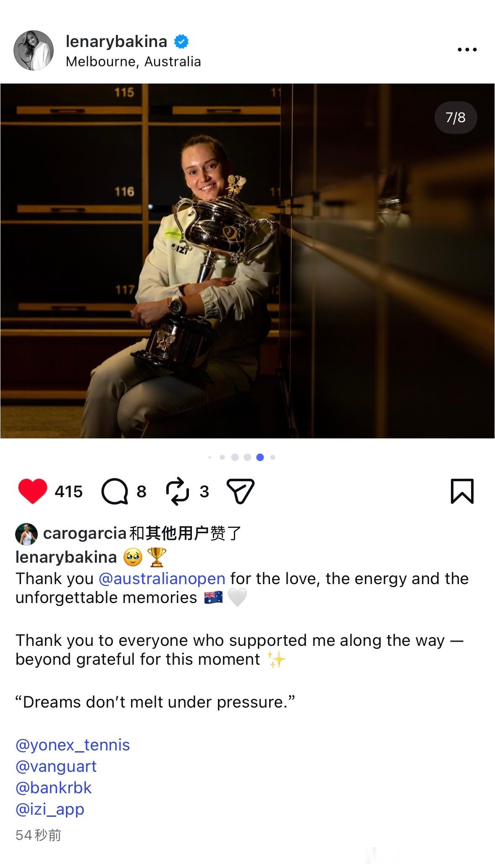Open carogarcia's small avatar
Viewport: 495px width, 868px height.
pyautogui.click(x=26, y=534)
